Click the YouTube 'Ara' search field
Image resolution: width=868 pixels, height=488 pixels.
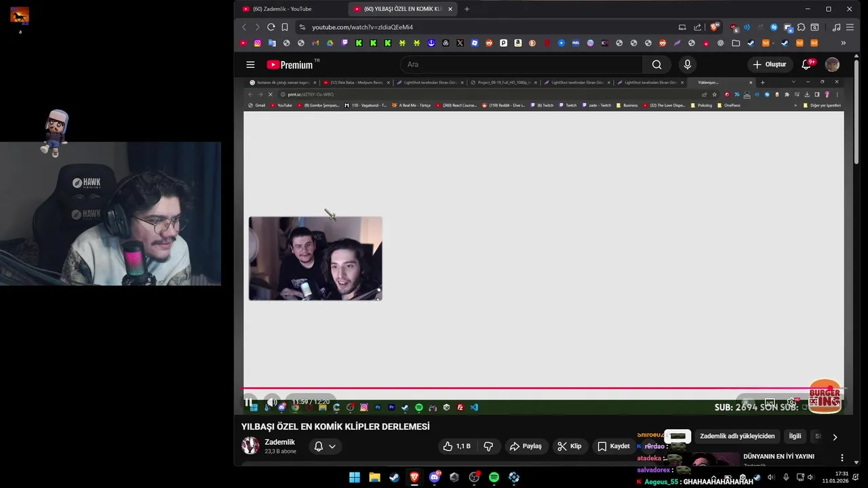[521, 64]
